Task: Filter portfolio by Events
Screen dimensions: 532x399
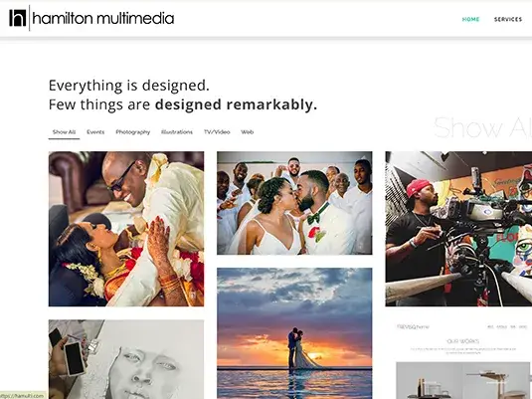Action: click(95, 132)
